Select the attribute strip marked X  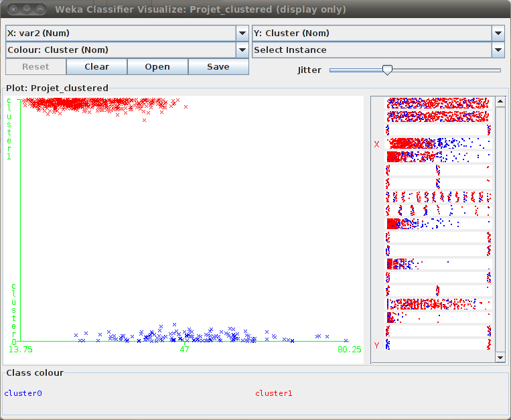439,143
